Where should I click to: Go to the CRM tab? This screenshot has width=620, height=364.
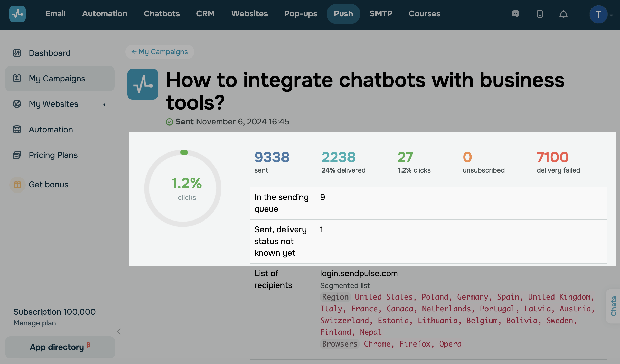[x=205, y=14]
